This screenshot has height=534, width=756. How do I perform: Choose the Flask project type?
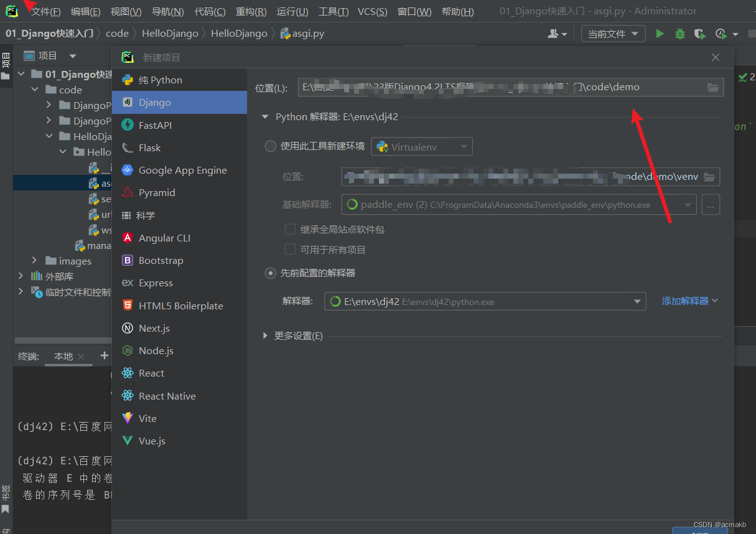(179, 148)
